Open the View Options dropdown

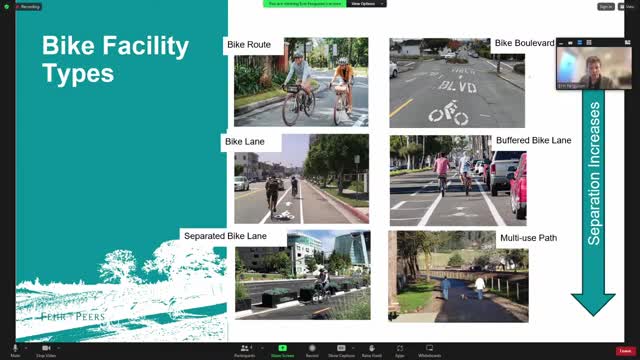(x=366, y=4)
